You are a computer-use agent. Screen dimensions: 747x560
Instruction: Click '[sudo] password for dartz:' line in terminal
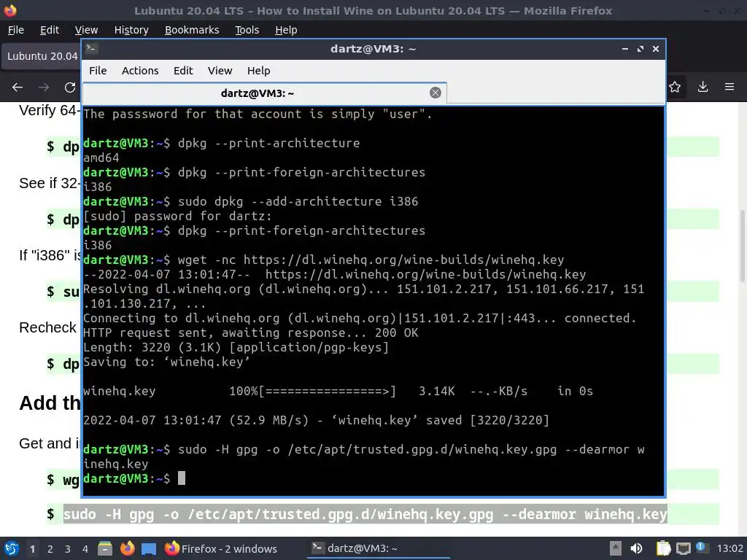point(177,216)
